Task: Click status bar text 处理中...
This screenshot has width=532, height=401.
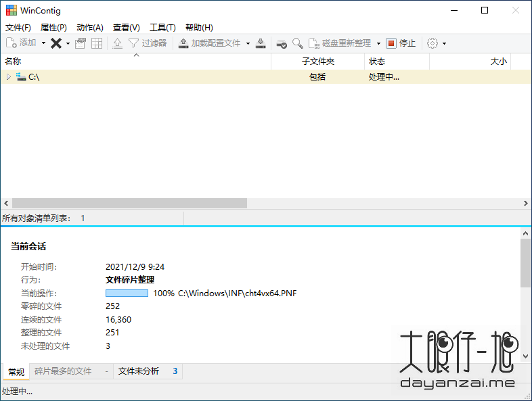Action: (17, 392)
